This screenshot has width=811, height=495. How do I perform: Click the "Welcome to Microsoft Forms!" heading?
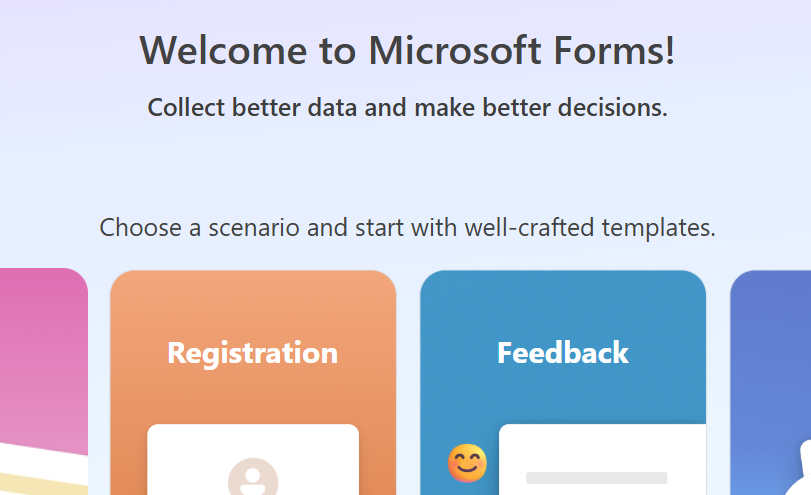407,49
